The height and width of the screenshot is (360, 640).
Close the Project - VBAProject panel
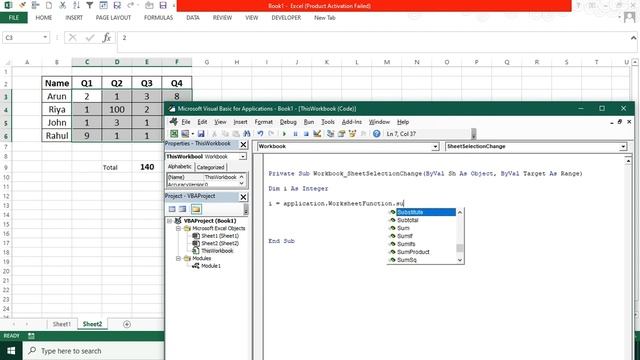coord(243,197)
